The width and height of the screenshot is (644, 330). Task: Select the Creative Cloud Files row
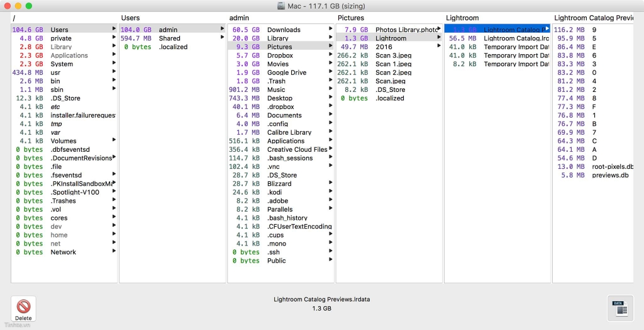click(281, 149)
